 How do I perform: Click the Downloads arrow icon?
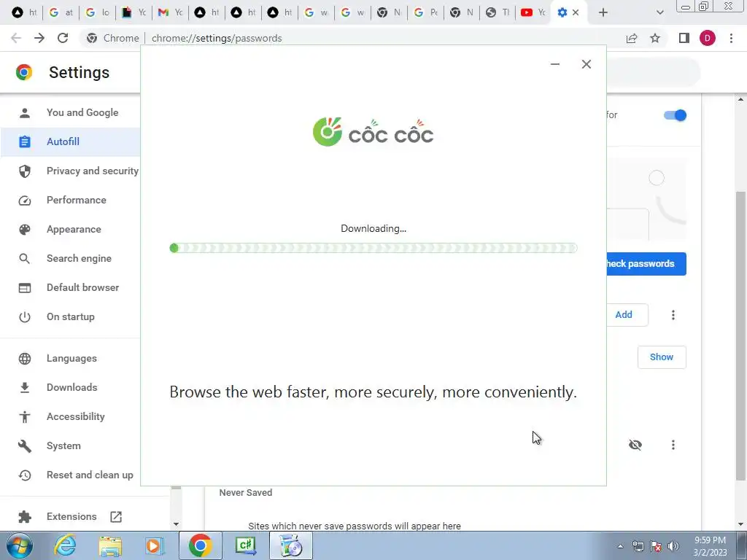click(x=24, y=387)
